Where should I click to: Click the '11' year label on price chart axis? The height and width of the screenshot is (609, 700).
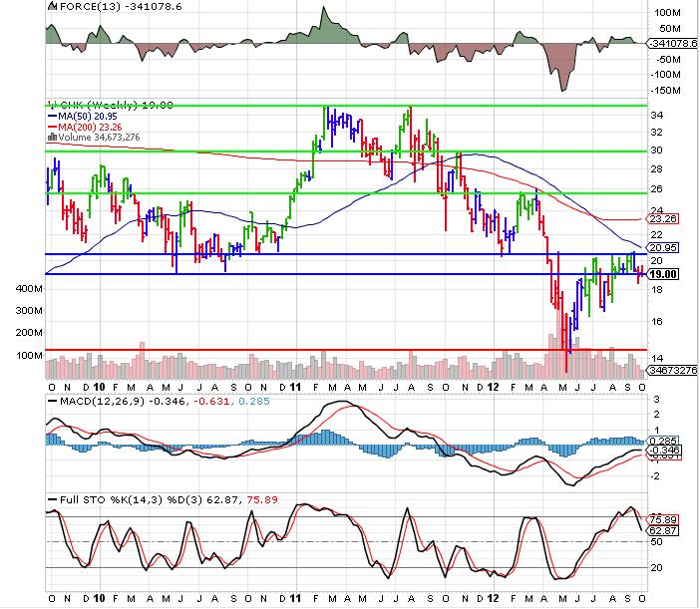pos(295,387)
